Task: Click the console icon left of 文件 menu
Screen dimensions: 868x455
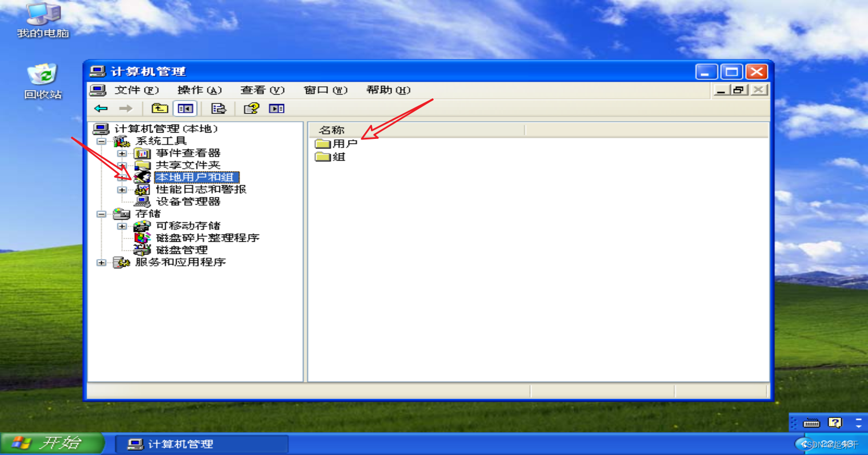Action: click(x=98, y=90)
